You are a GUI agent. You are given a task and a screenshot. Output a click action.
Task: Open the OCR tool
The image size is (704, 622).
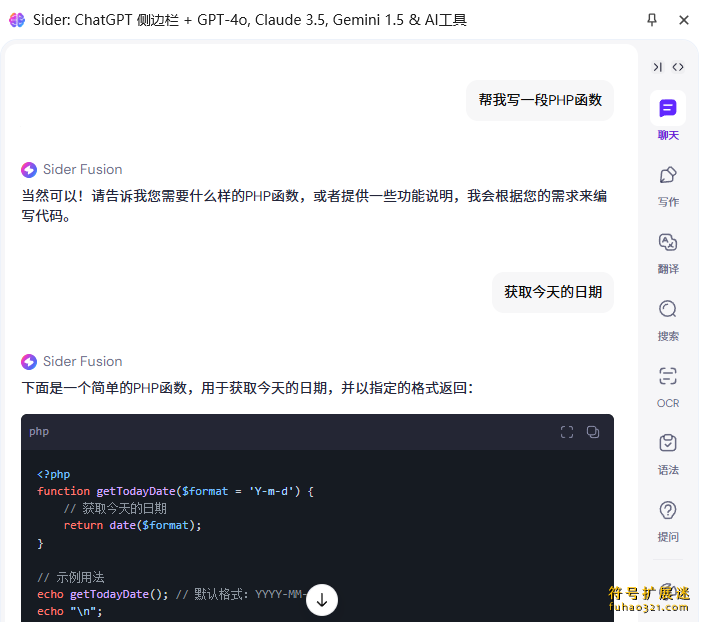(x=668, y=376)
